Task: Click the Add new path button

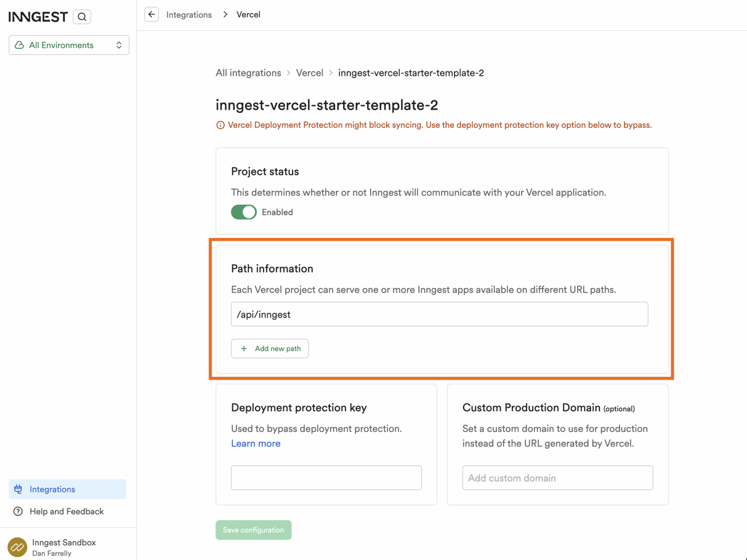Action: point(270,348)
